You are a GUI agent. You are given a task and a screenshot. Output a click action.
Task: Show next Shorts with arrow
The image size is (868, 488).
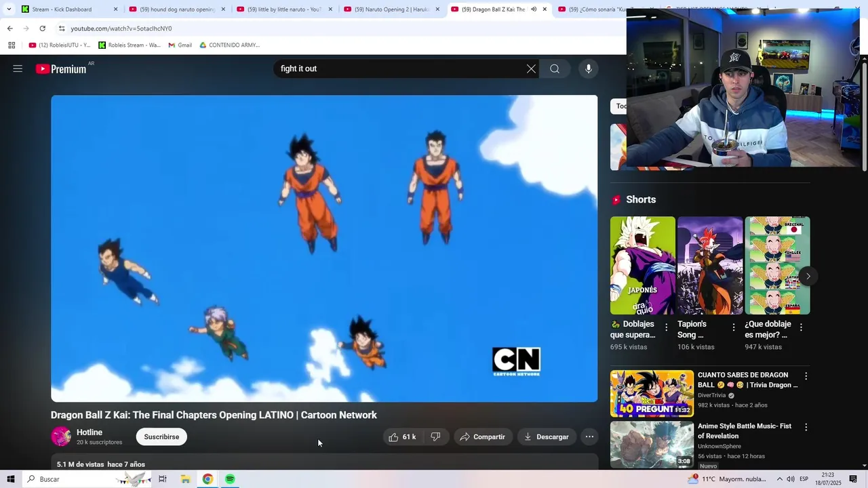(808, 277)
